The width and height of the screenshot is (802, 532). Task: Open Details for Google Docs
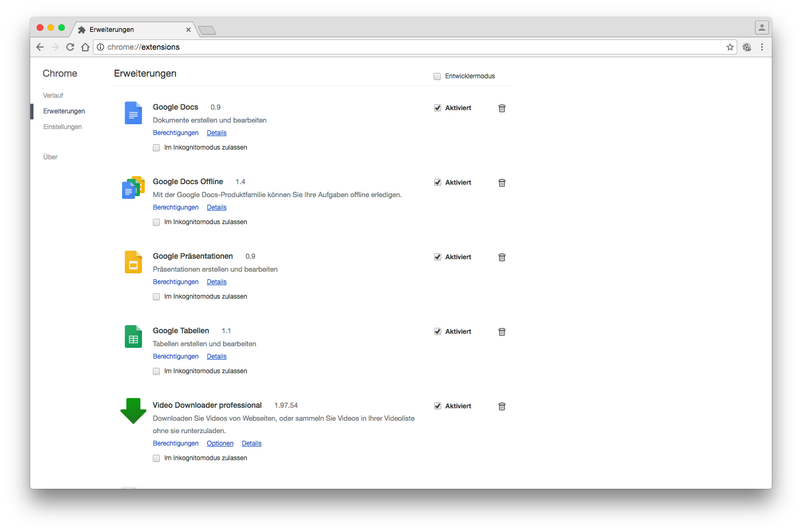point(217,133)
